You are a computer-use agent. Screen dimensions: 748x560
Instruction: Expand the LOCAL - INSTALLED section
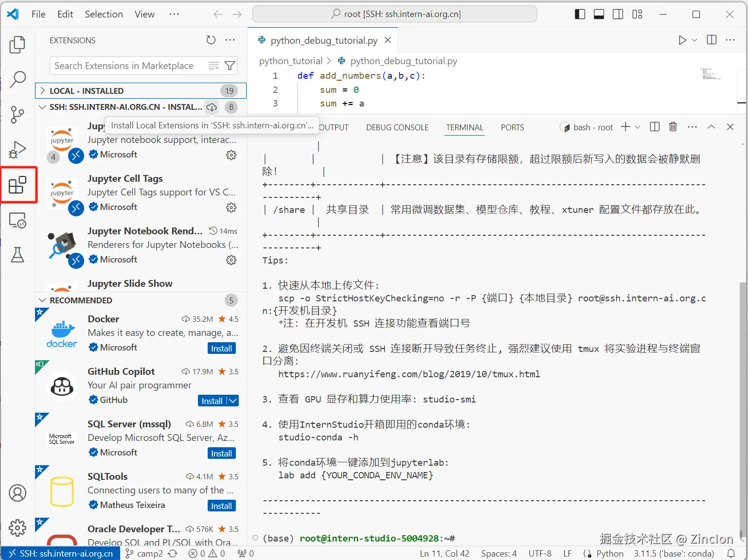pos(141,91)
